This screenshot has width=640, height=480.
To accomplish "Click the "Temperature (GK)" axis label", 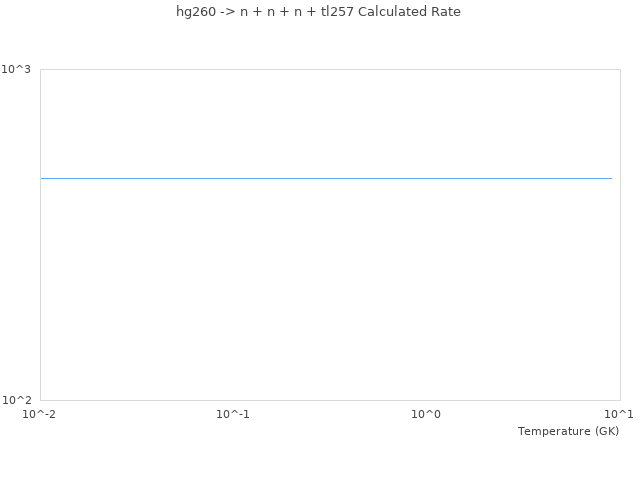I will [x=568, y=431].
